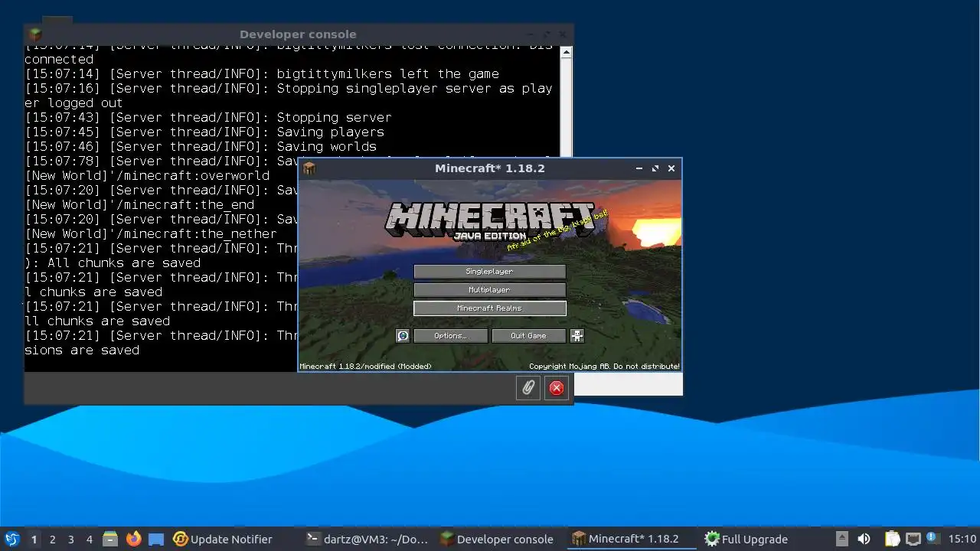Click the Minecraft window title bar icon

[x=309, y=168]
